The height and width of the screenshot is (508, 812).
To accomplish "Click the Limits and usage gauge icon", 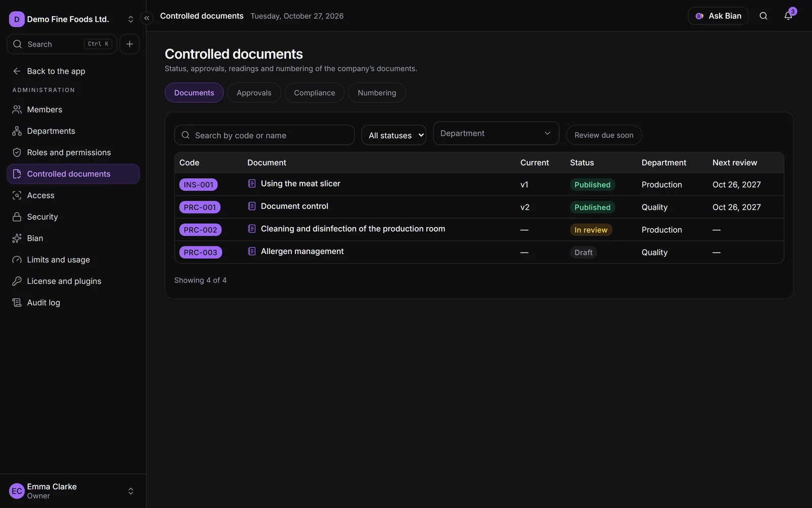I will [17, 260].
